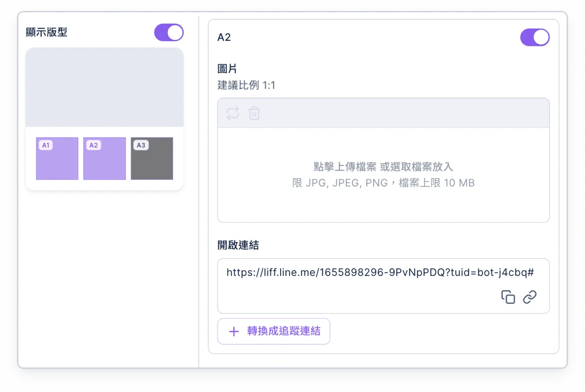This screenshot has height=392, width=585.
Task: Click the gray layout preview header area
Action: pos(105,87)
